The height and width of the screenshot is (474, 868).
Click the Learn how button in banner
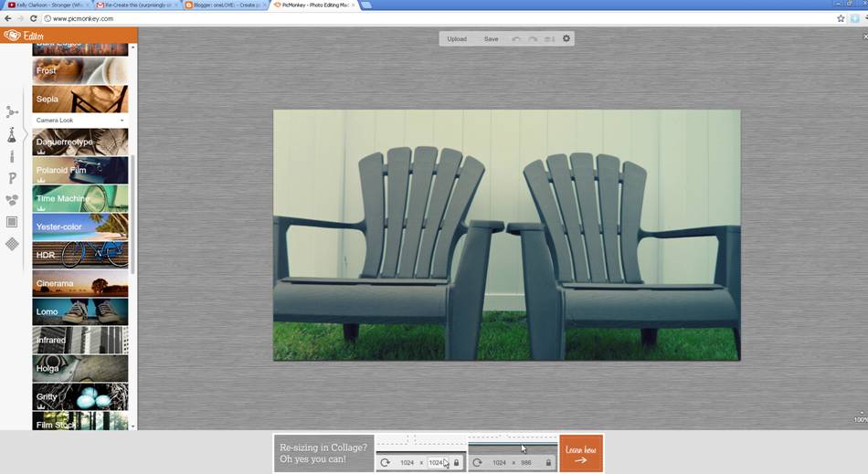(581, 454)
